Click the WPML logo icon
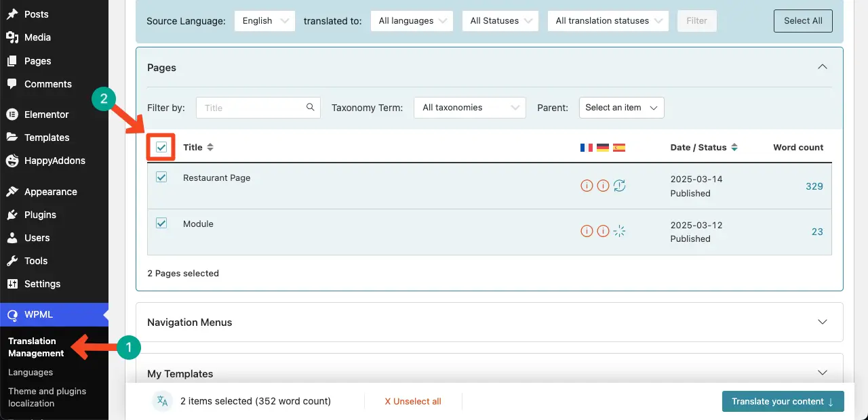 pyautogui.click(x=12, y=315)
